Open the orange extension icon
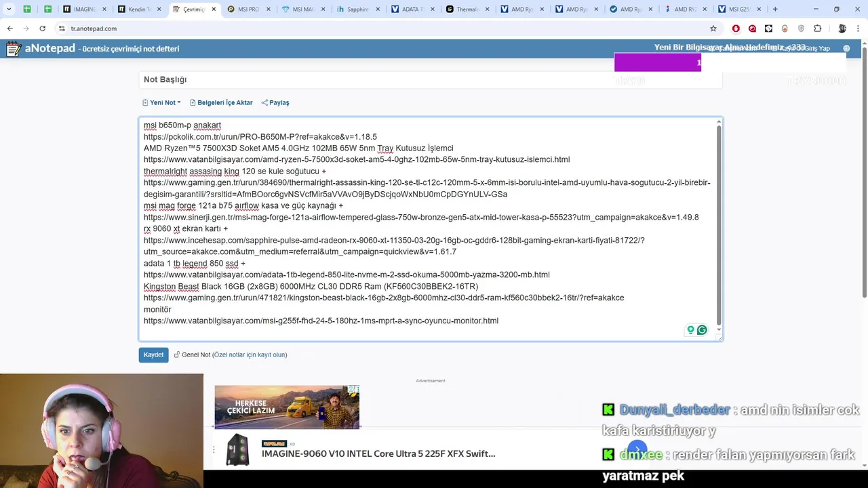The image size is (868, 488). 785,28
